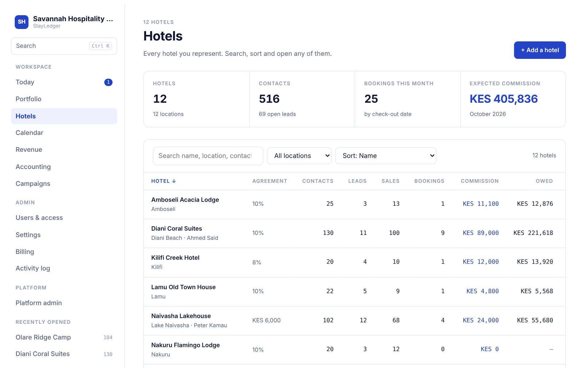Click the SALES column header
The height and width of the screenshot is (368, 588).
pyautogui.click(x=390, y=181)
